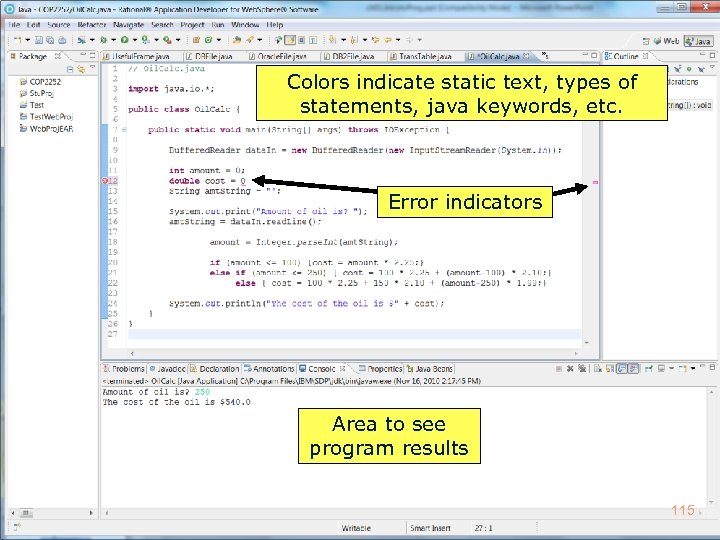This screenshot has height=540, width=720.
Task: Launch the Debug toolbar icon
Action: 103,40
